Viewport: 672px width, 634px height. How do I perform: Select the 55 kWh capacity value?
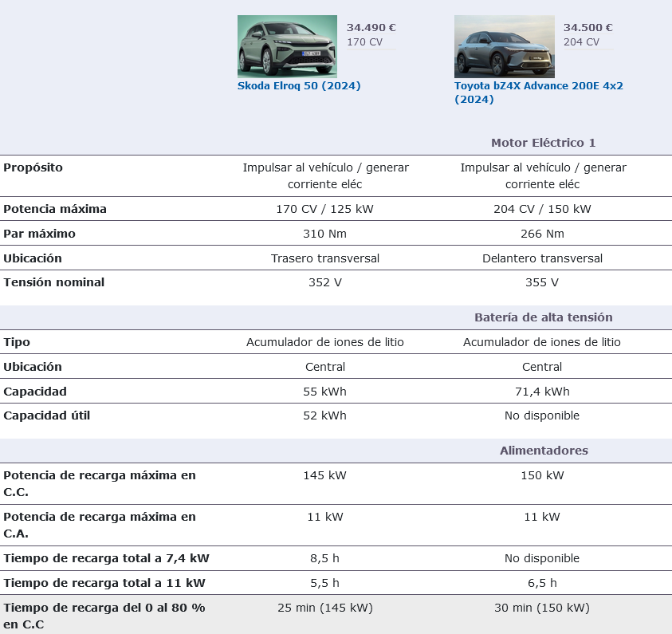[325, 392]
